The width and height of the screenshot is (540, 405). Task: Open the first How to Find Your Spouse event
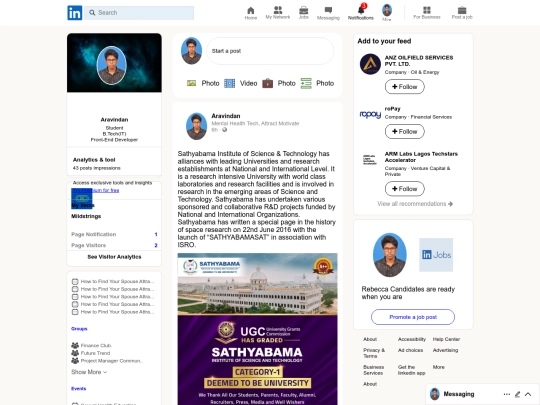coord(113,281)
